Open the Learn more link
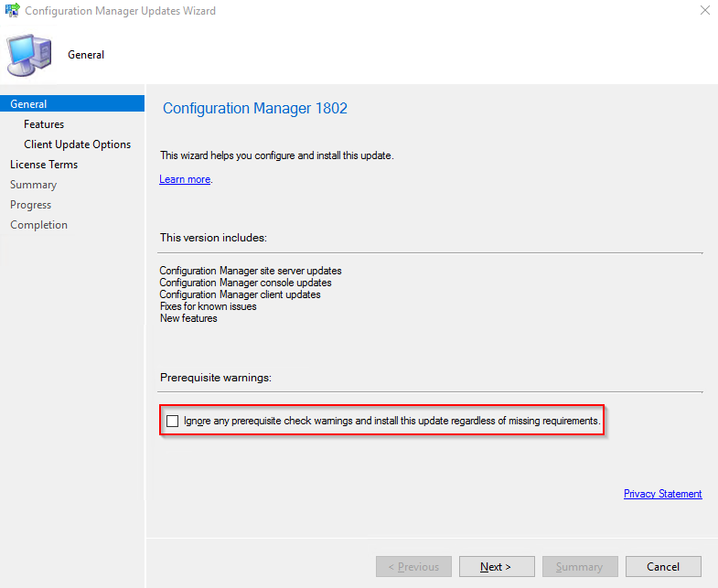The width and height of the screenshot is (718, 588). pos(185,179)
